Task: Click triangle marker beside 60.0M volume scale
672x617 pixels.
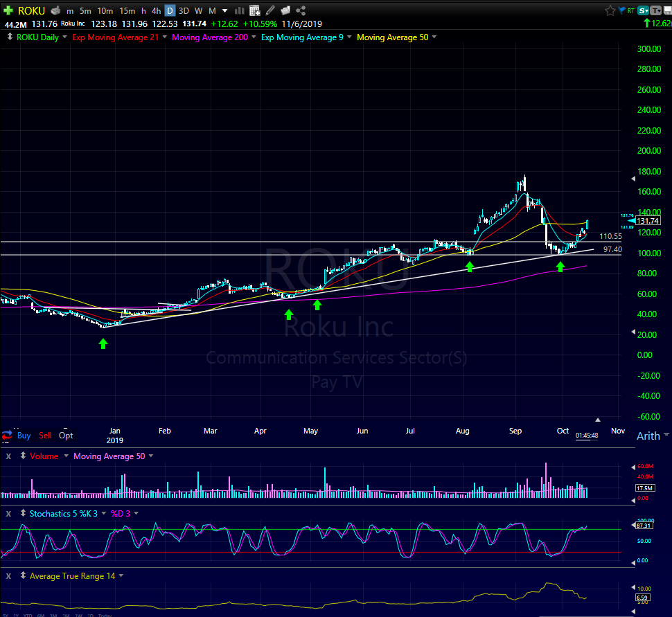Action: tap(633, 467)
